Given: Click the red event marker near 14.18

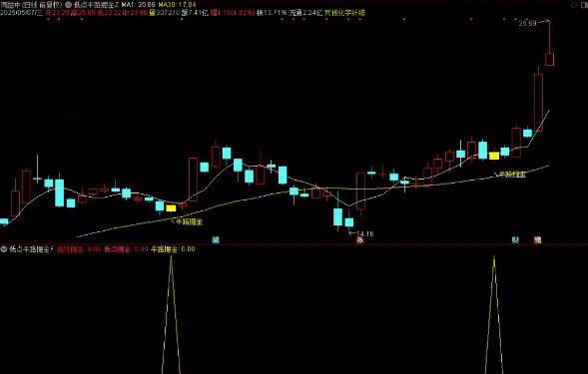Looking at the screenshot, I should (360, 239).
